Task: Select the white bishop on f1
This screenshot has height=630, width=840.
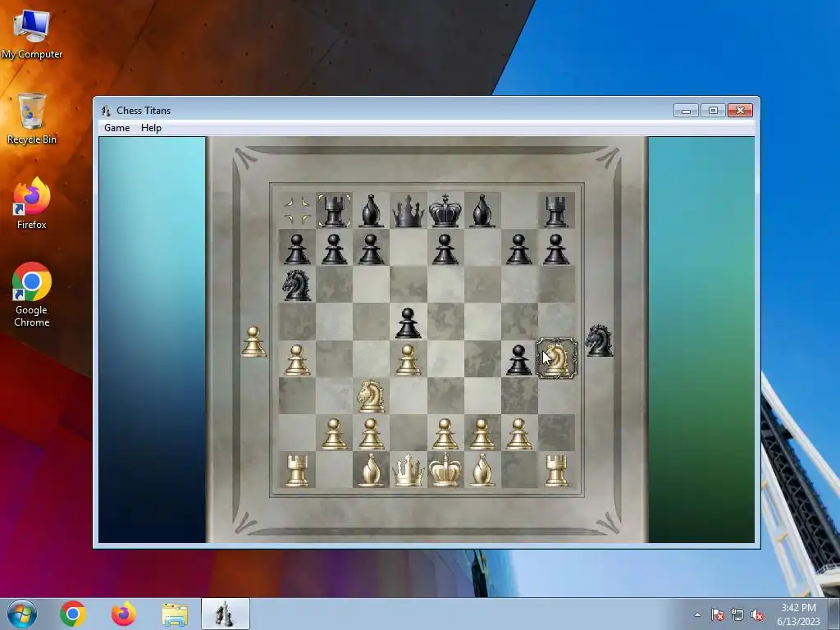Action: pos(482,470)
